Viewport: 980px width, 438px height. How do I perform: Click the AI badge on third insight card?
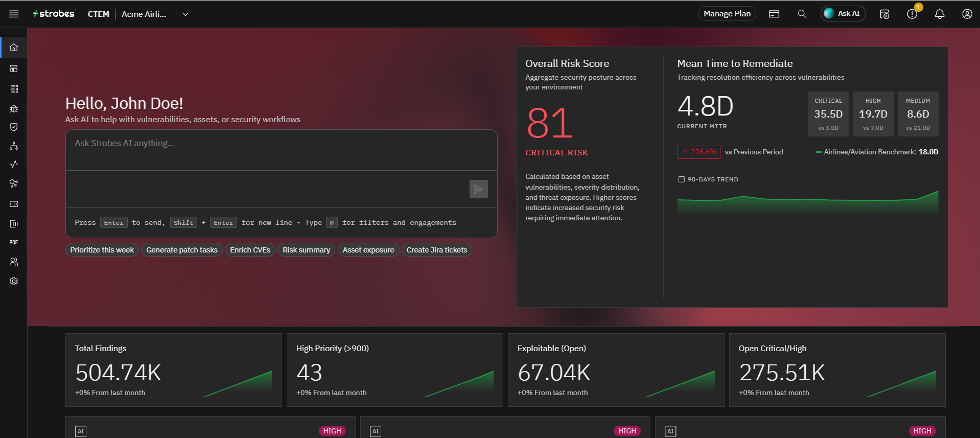pos(670,431)
